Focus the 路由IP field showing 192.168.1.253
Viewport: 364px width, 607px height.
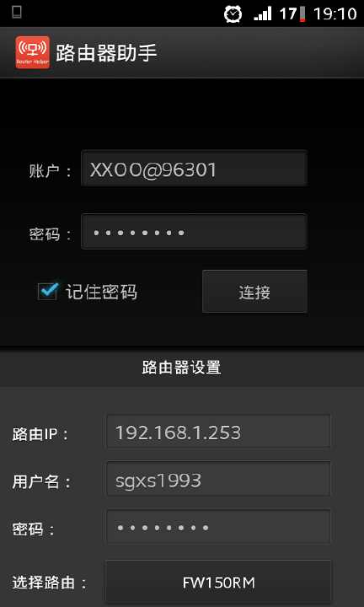click(218, 432)
